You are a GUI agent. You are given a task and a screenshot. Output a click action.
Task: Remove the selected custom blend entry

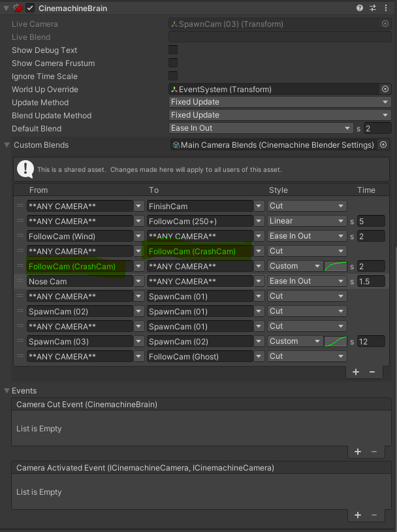point(372,372)
